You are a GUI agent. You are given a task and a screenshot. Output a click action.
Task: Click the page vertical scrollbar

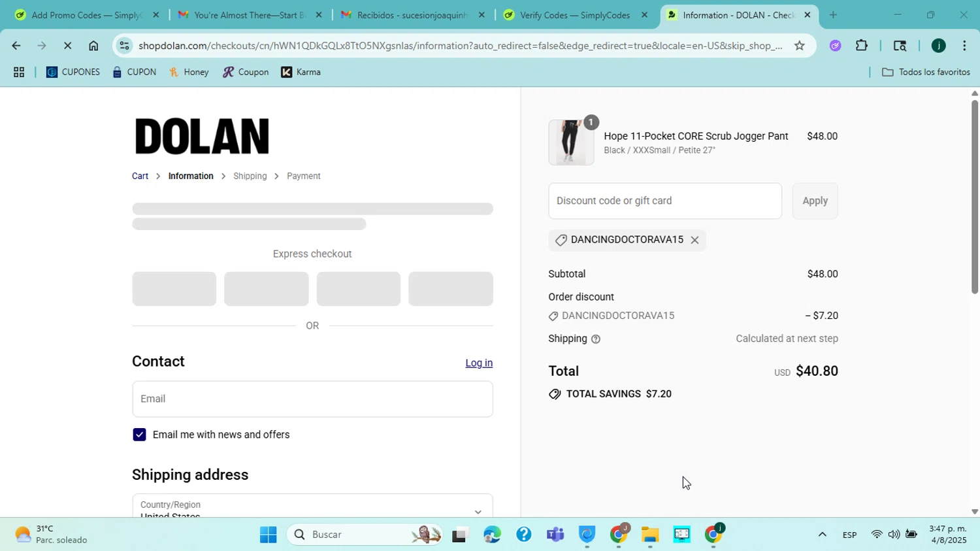point(974,196)
